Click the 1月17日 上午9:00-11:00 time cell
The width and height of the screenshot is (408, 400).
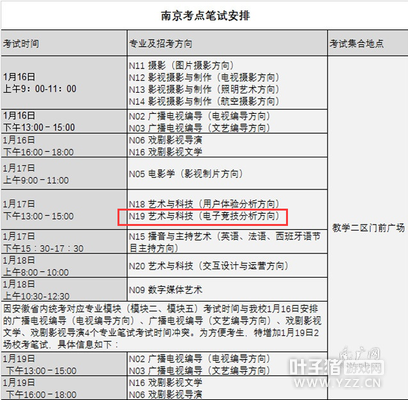[64, 174]
